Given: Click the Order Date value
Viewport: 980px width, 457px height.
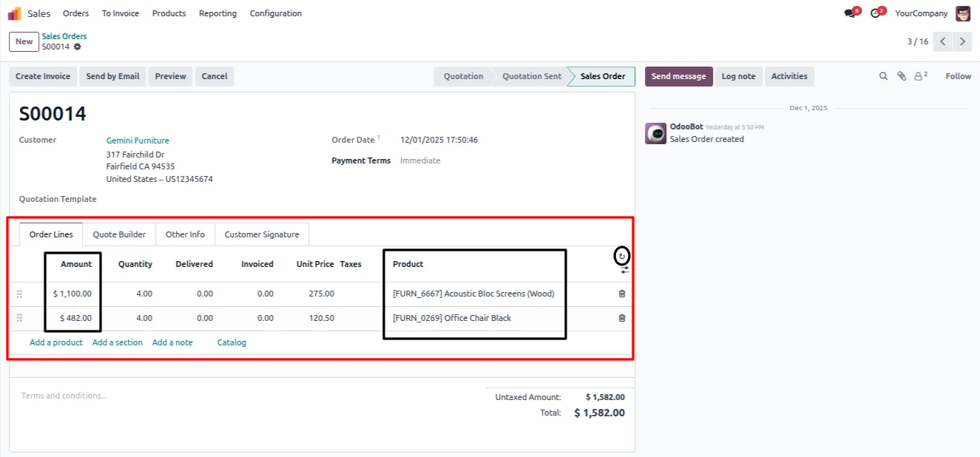Looking at the screenshot, I should (x=439, y=140).
